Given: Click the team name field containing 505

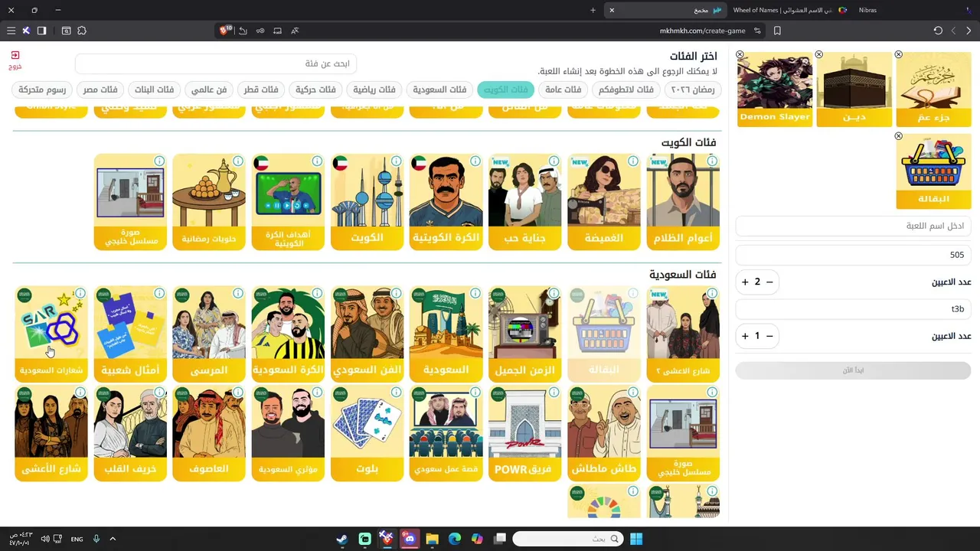Looking at the screenshot, I should click(853, 255).
